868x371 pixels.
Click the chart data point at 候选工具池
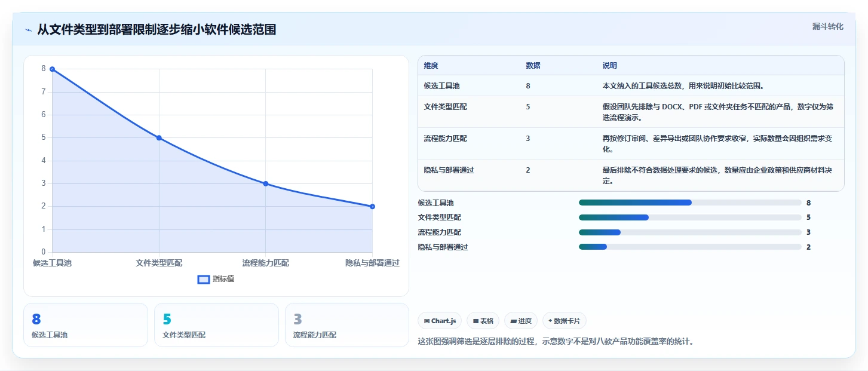pyautogui.click(x=53, y=69)
